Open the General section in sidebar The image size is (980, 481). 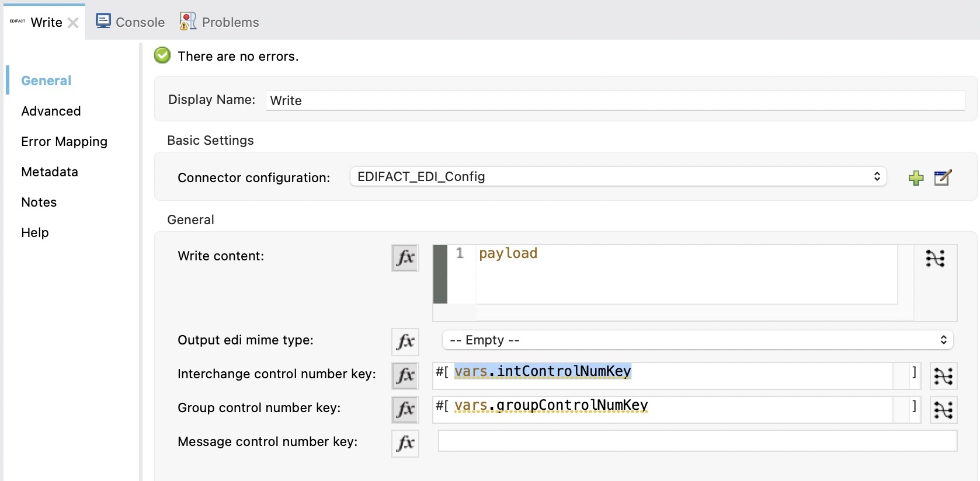point(46,81)
